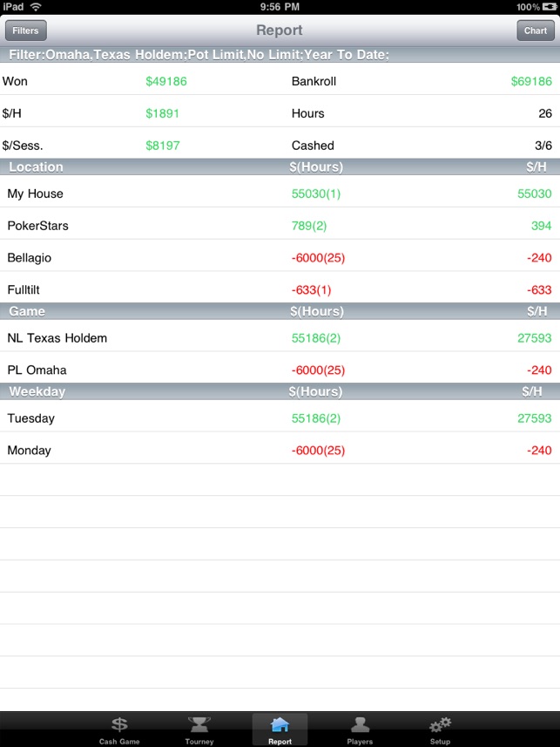560x747 pixels.
Task: Tap the Bankroll amount $69186
Action: 530,82
